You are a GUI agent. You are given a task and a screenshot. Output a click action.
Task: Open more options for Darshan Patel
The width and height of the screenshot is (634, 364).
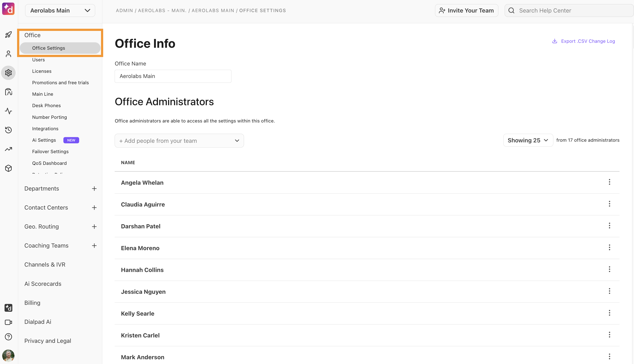click(610, 226)
